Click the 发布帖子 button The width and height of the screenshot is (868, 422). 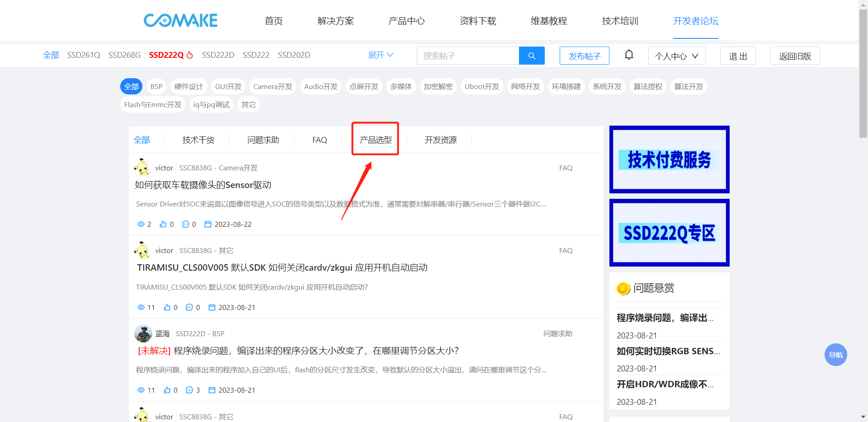click(584, 56)
